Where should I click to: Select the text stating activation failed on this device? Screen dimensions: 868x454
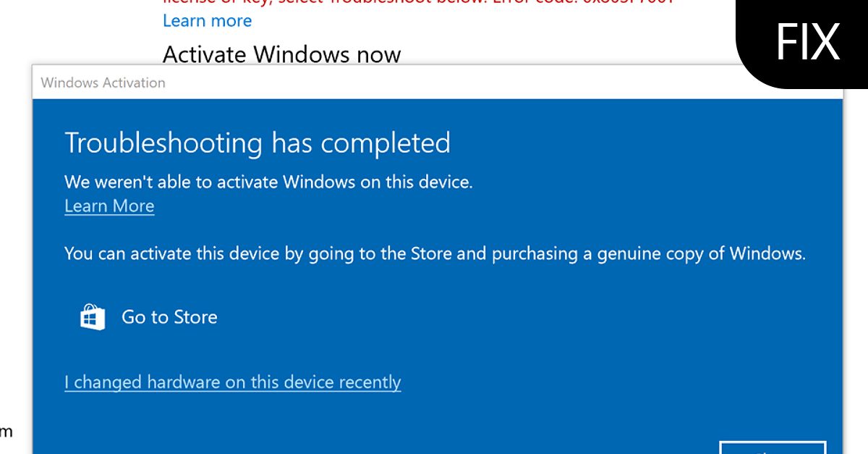pos(268,182)
